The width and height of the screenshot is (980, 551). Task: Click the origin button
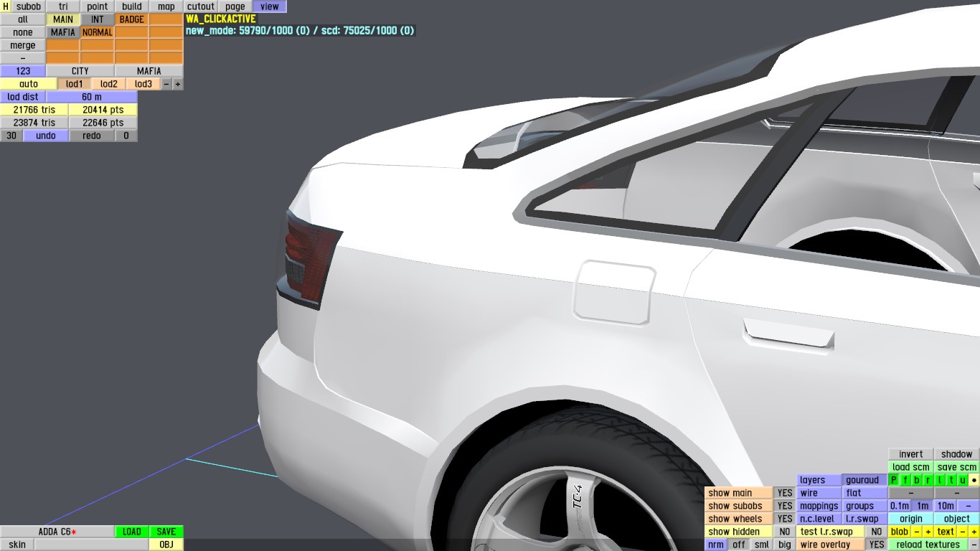[911, 519]
